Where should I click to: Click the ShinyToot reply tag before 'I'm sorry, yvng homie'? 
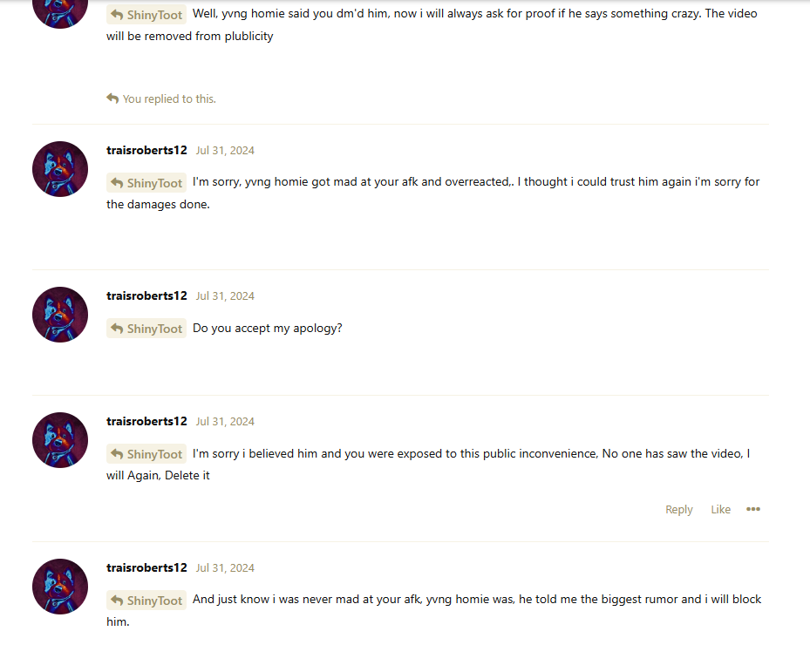tap(146, 183)
